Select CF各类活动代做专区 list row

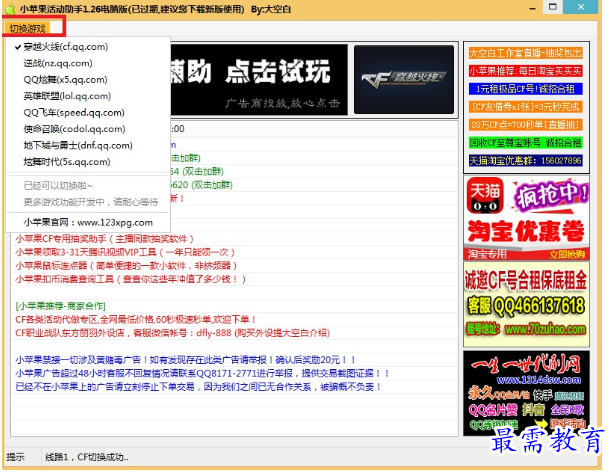[235, 319]
